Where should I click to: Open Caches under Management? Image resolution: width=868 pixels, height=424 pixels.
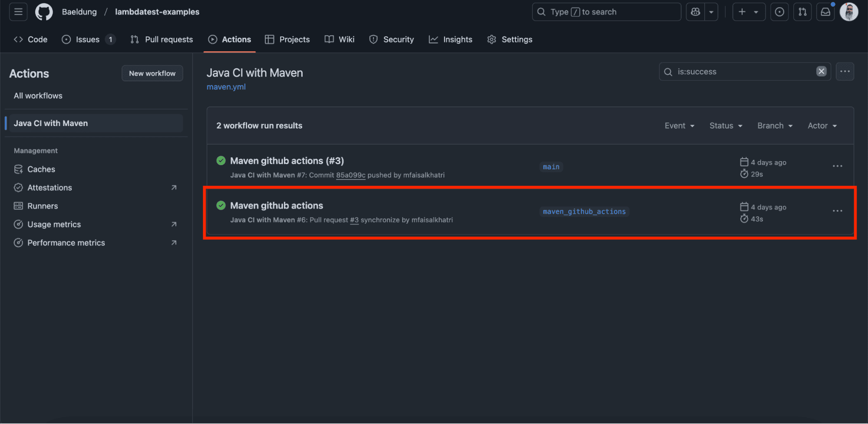tap(41, 169)
